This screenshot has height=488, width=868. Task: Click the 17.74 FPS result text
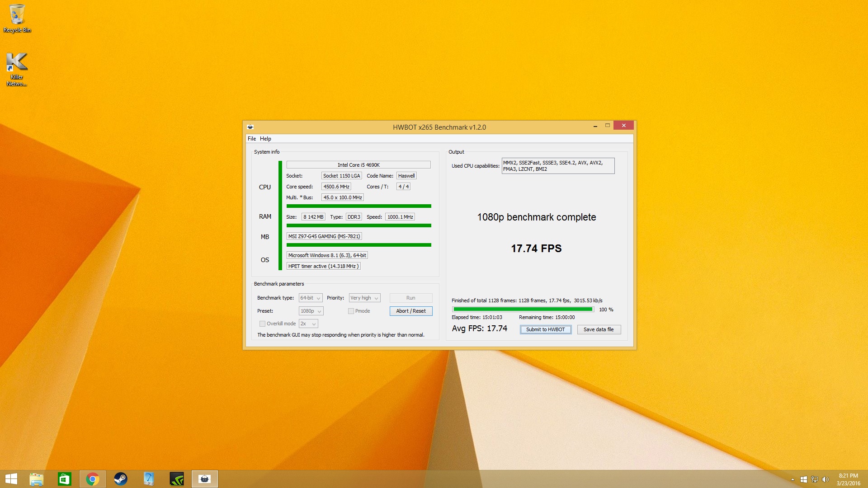point(537,249)
